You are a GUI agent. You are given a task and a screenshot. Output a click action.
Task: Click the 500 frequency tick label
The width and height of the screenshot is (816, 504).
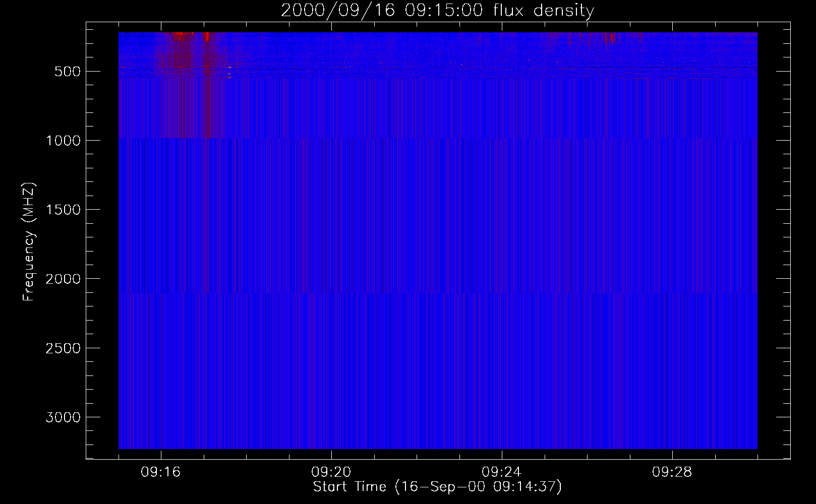click(68, 72)
